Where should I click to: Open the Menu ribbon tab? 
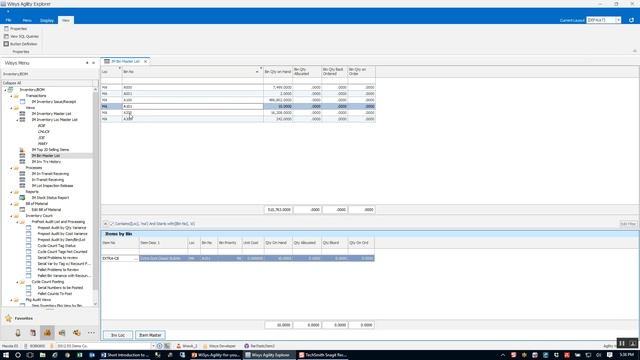point(27,20)
